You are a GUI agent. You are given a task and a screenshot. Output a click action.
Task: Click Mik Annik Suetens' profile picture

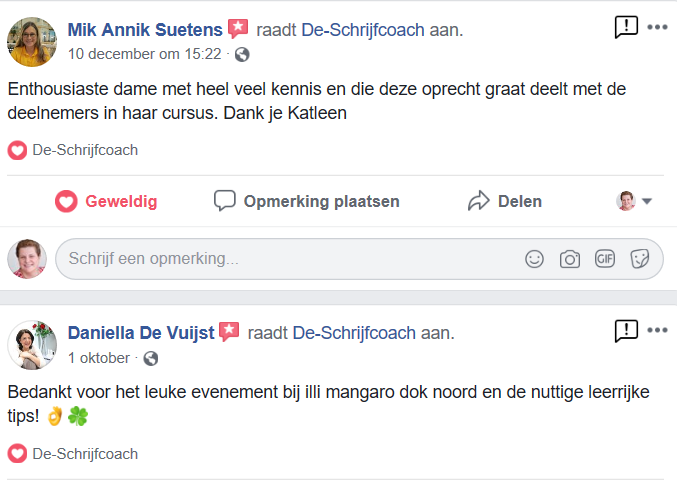point(32,41)
